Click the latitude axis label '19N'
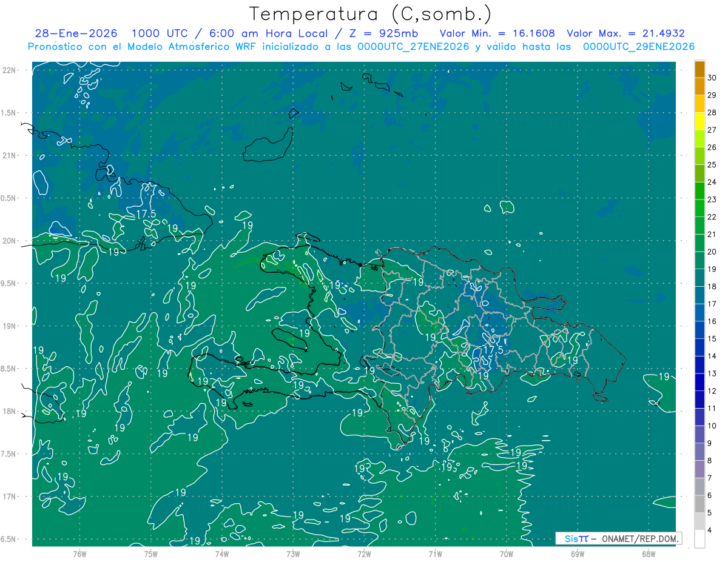This screenshot has height=562, width=728. pyautogui.click(x=10, y=326)
